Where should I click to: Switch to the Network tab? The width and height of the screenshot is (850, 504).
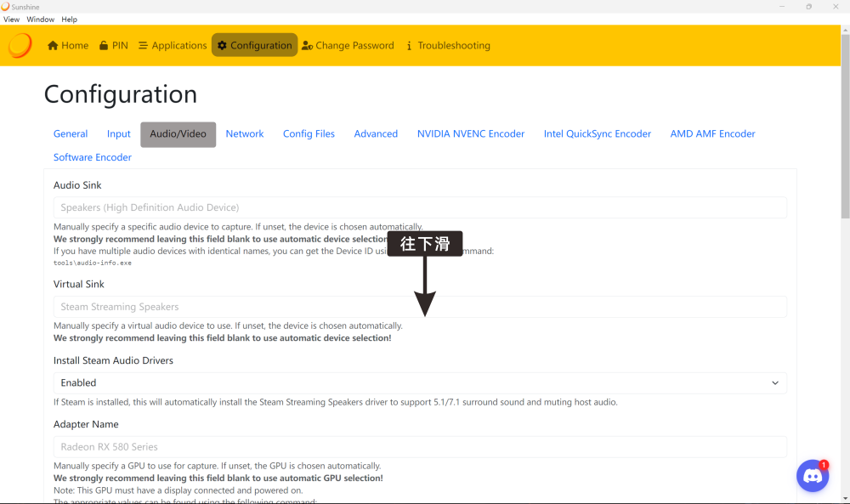click(245, 133)
